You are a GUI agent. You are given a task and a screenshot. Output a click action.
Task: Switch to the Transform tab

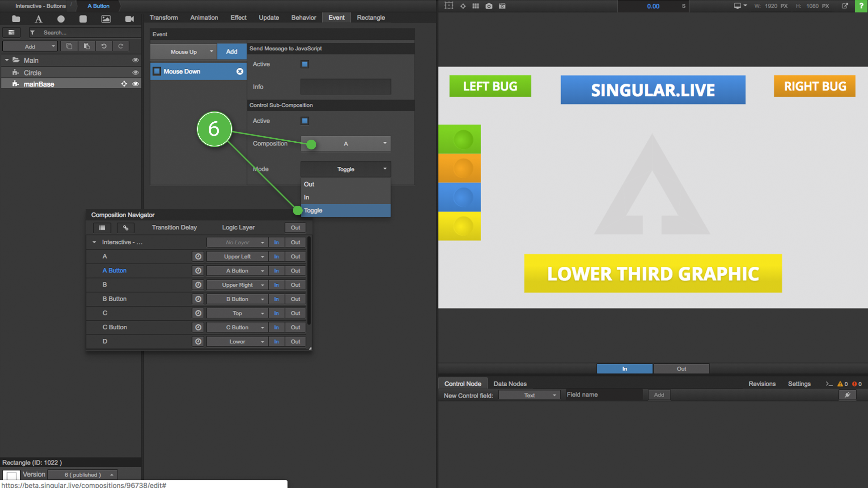pos(164,18)
